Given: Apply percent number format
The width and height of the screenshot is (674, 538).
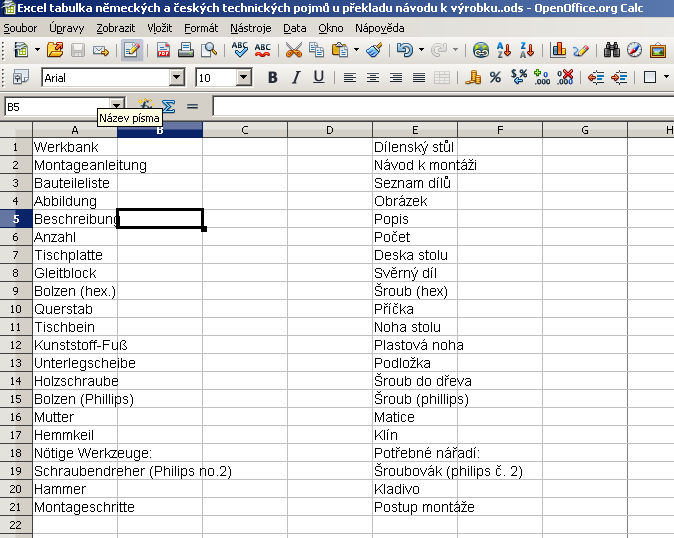Looking at the screenshot, I should point(495,78).
